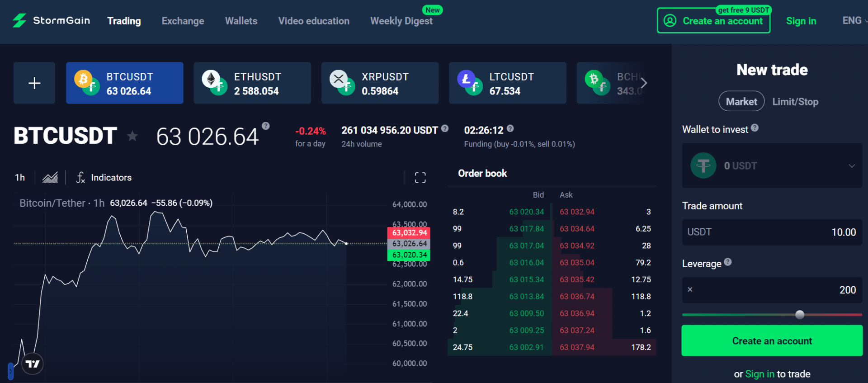This screenshot has height=383, width=868.
Task: Open the Exchange menu
Action: point(183,21)
